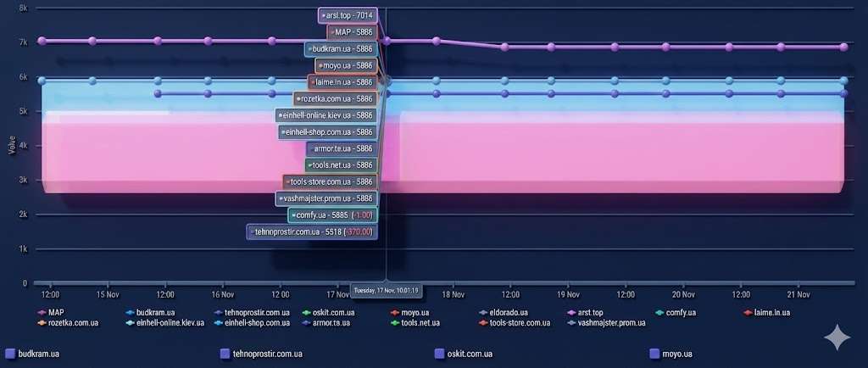Click the '20 Nov' x-axis label

683,294
